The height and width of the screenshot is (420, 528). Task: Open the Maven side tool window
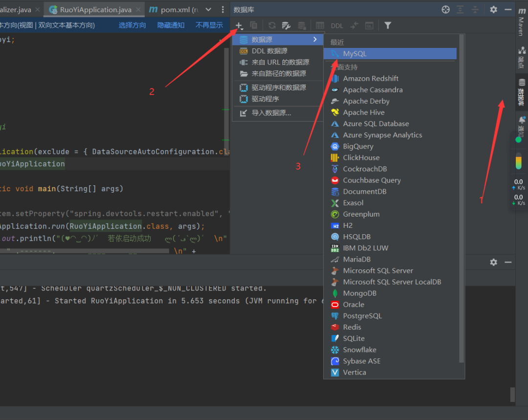pyautogui.click(x=522, y=21)
